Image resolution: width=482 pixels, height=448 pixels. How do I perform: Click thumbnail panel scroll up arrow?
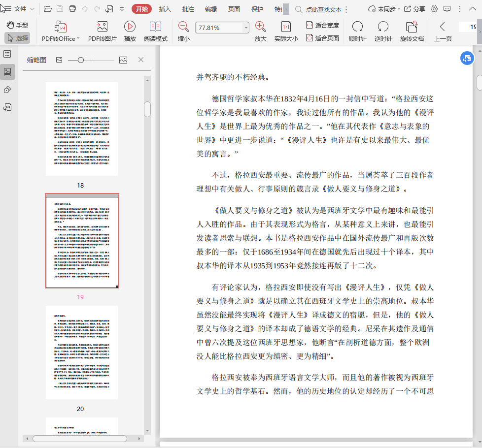click(x=147, y=80)
